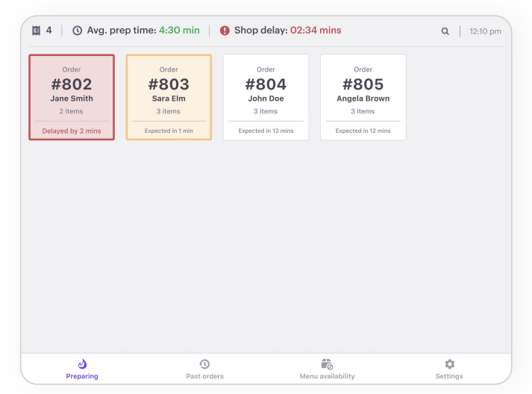Click the Delayed by 2 mins status

tap(72, 131)
